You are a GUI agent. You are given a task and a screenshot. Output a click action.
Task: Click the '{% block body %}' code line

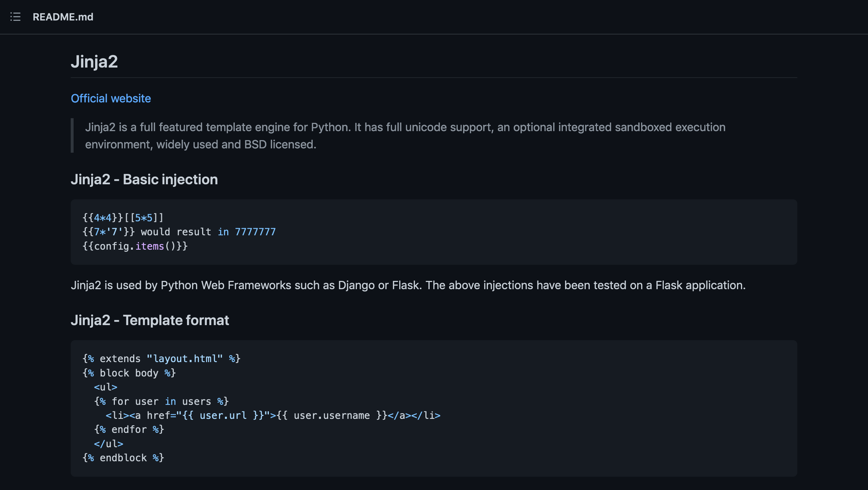coord(129,373)
